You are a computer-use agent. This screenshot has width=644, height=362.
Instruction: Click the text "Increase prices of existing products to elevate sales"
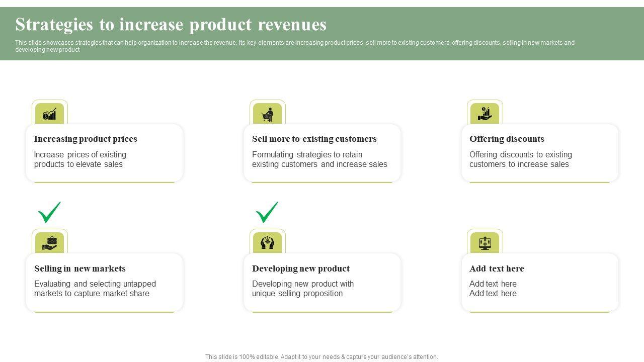tap(80, 159)
